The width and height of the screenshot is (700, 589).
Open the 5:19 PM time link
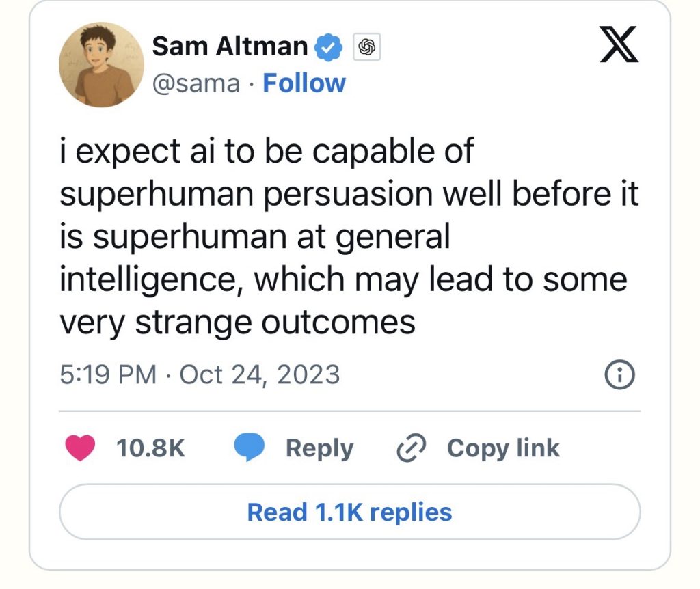107,374
